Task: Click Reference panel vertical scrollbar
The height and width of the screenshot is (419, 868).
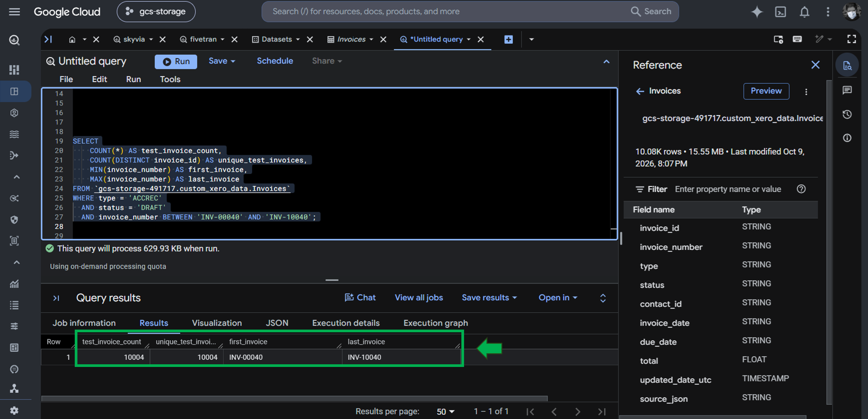Action: point(829,242)
